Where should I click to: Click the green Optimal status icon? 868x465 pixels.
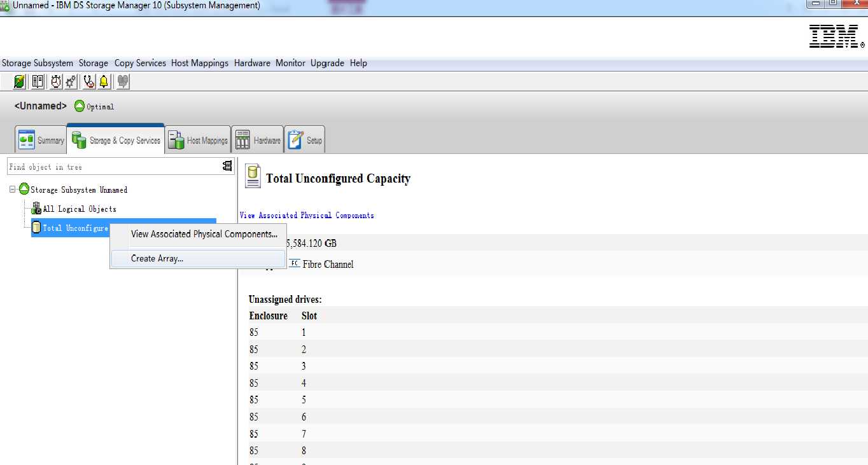[80, 106]
